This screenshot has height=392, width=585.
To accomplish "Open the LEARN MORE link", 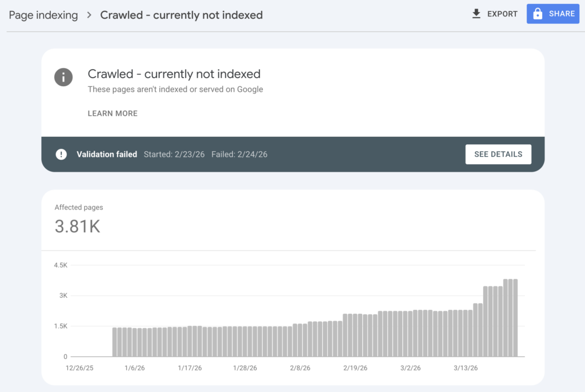I will (113, 114).
